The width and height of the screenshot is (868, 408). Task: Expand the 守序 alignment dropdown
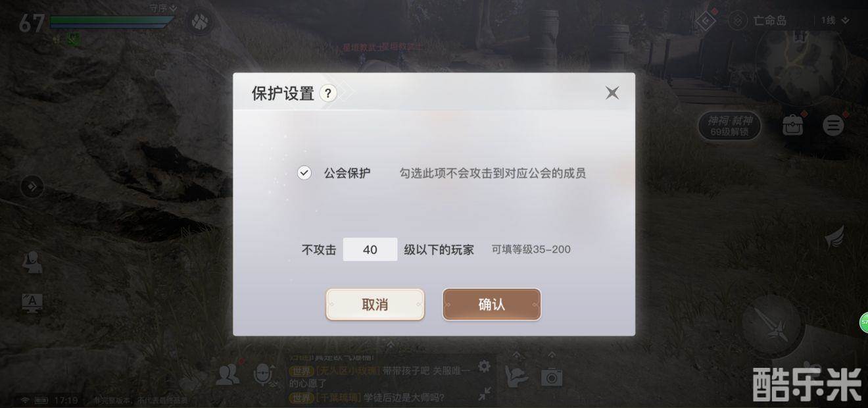[163, 8]
